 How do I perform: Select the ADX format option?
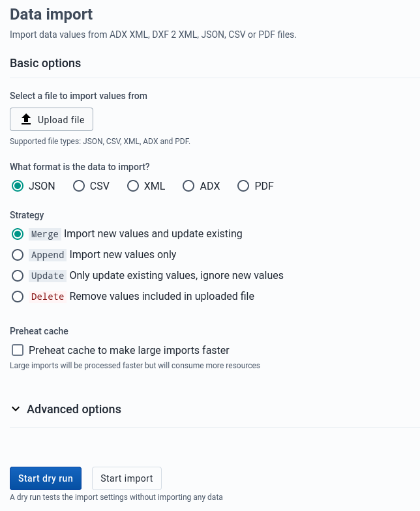coord(188,186)
